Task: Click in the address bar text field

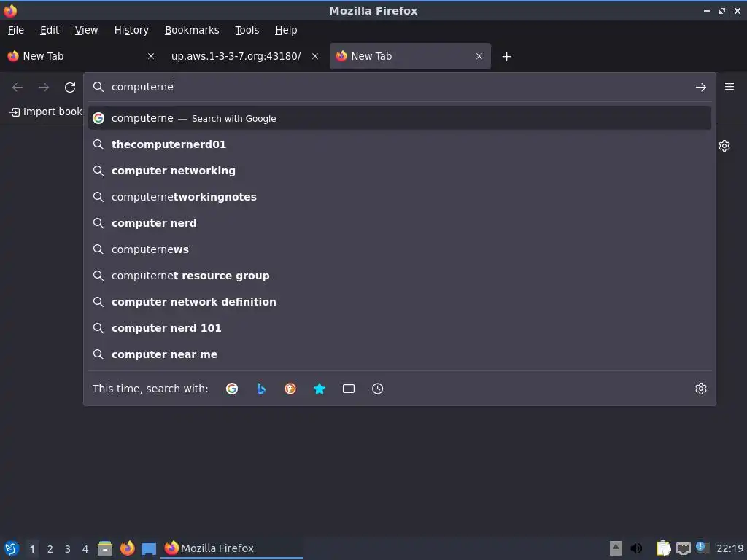Action: coord(399,87)
